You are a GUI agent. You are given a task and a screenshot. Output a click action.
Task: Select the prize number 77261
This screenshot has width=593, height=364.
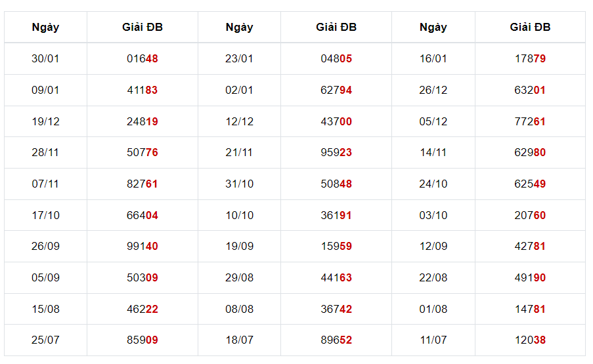click(530, 121)
